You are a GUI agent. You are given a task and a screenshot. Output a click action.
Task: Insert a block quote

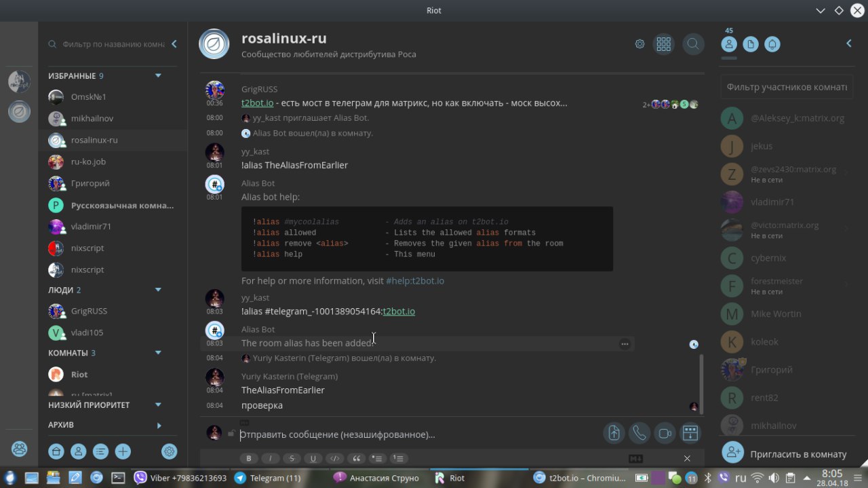(356, 458)
